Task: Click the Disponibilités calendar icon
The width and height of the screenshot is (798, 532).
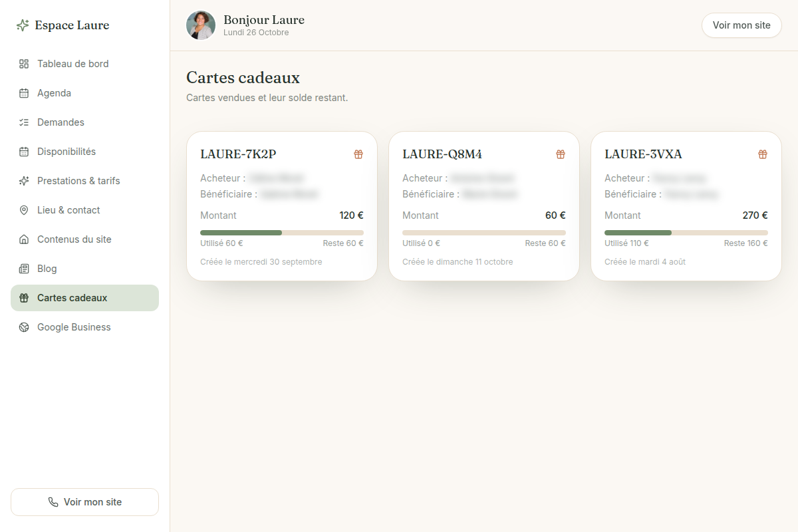Action: coord(24,152)
